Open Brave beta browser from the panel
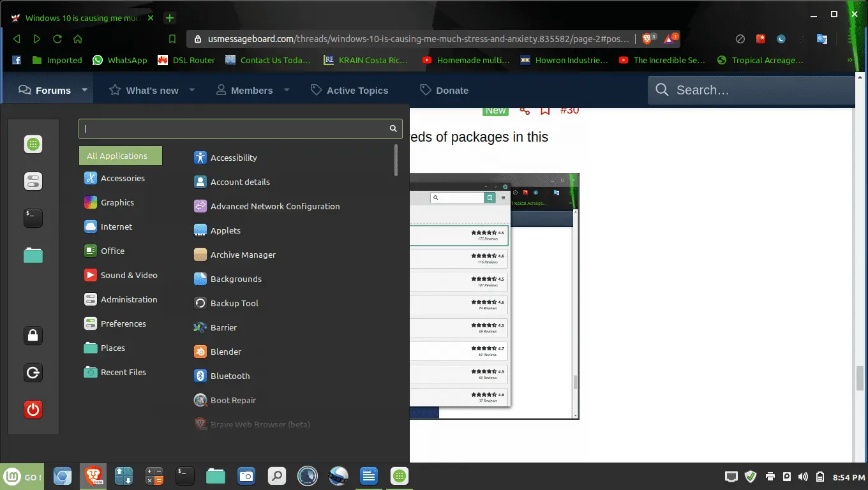Image resolution: width=868 pixels, height=490 pixels. (94, 476)
